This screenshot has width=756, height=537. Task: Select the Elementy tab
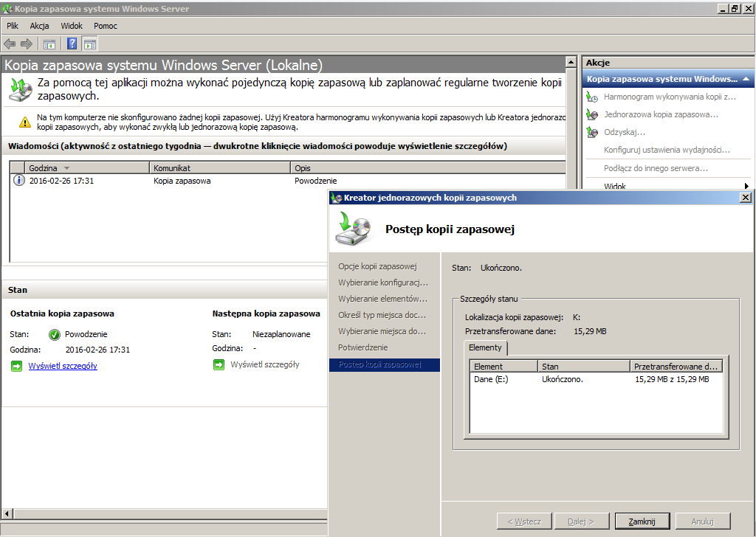tap(485, 347)
